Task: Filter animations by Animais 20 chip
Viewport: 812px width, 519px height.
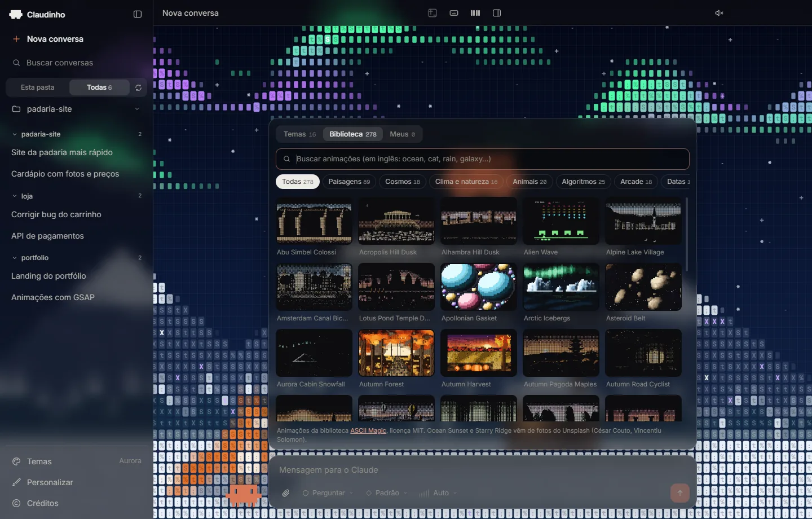Action: click(529, 182)
